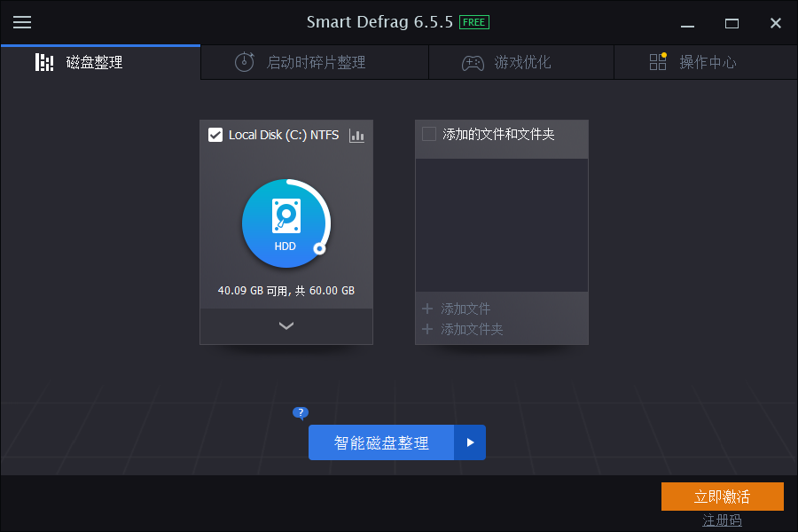This screenshot has width=798, height=532.
Task: Uncheck the Local Disk (C:) checkbox
Action: 215,135
